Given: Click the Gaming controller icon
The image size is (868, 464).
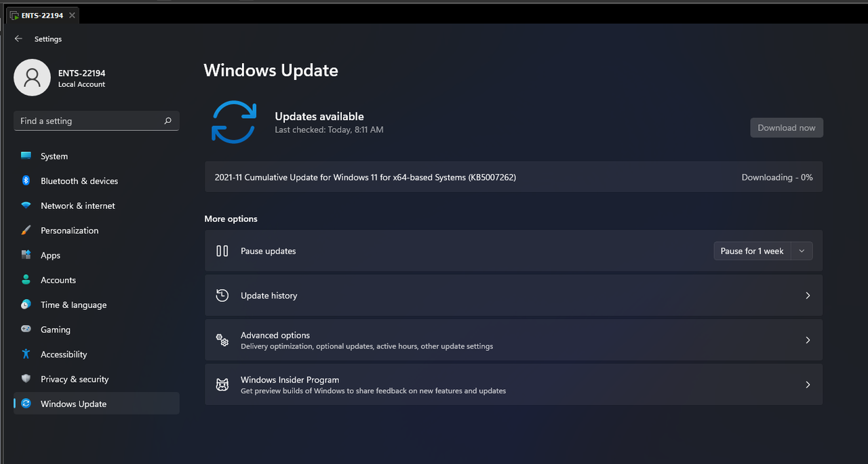Looking at the screenshot, I should tap(26, 329).
